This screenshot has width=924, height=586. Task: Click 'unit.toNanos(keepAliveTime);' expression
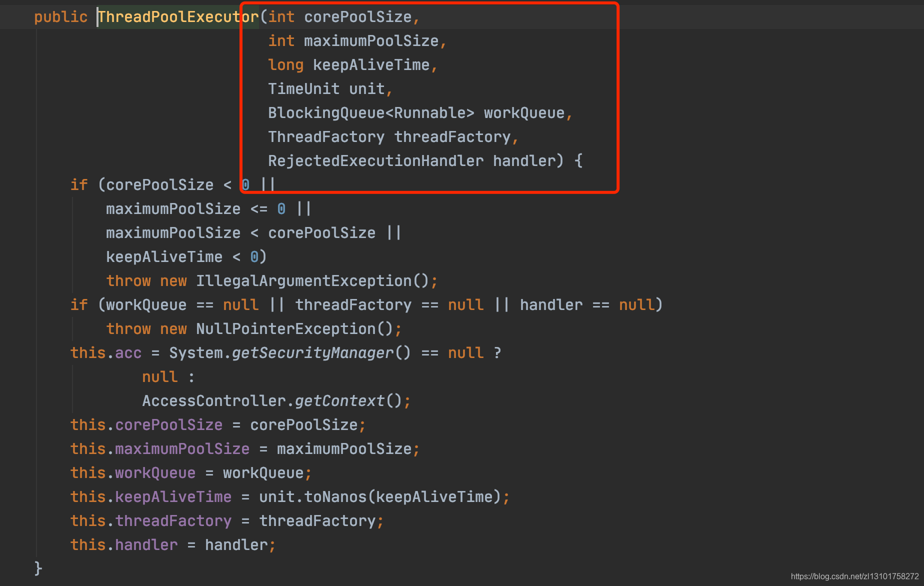pyautogui.click(x=384, y=497)
